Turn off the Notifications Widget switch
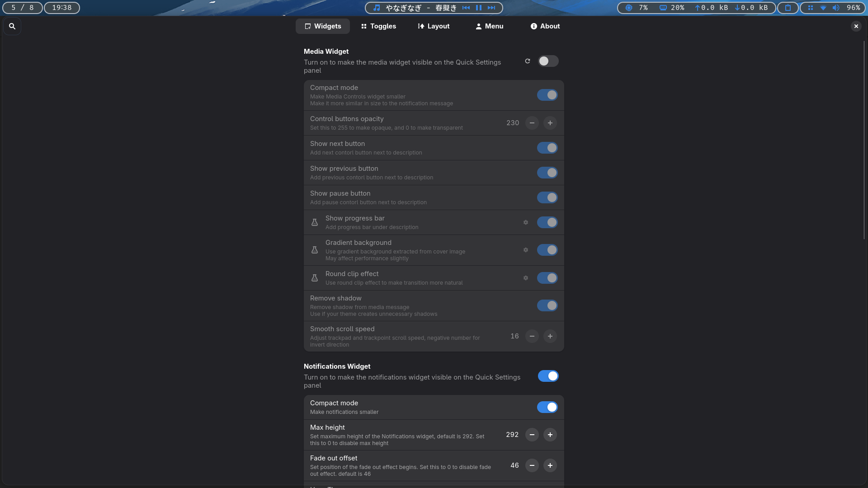This screenshot has height=488, width=868. tap(548, 376)
